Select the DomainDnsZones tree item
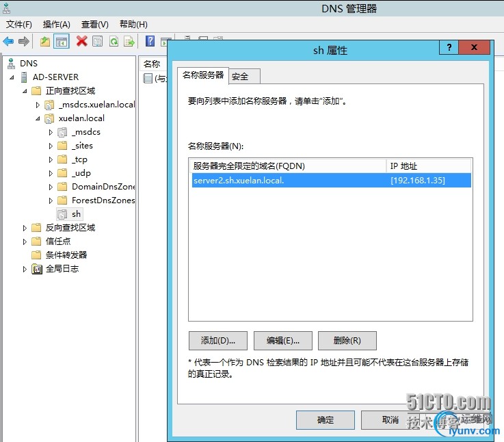 [103, 187]
